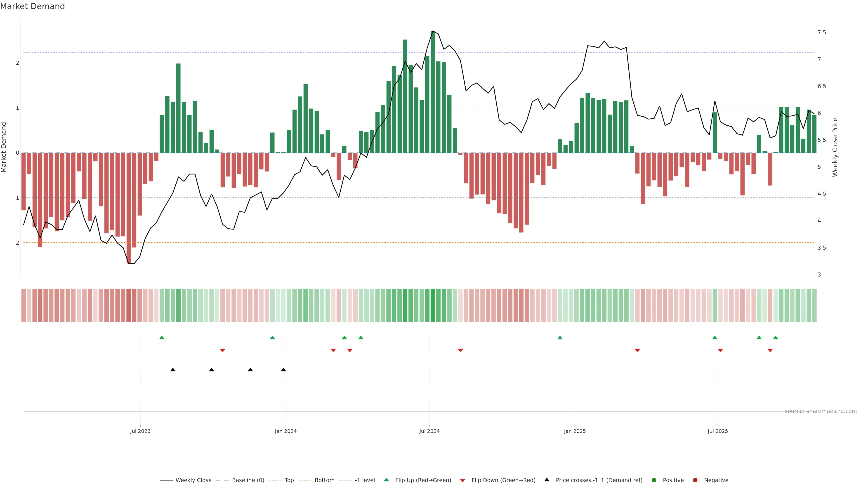
Task: Click the sharemaestro.com source text
Action: pos(821,411)
